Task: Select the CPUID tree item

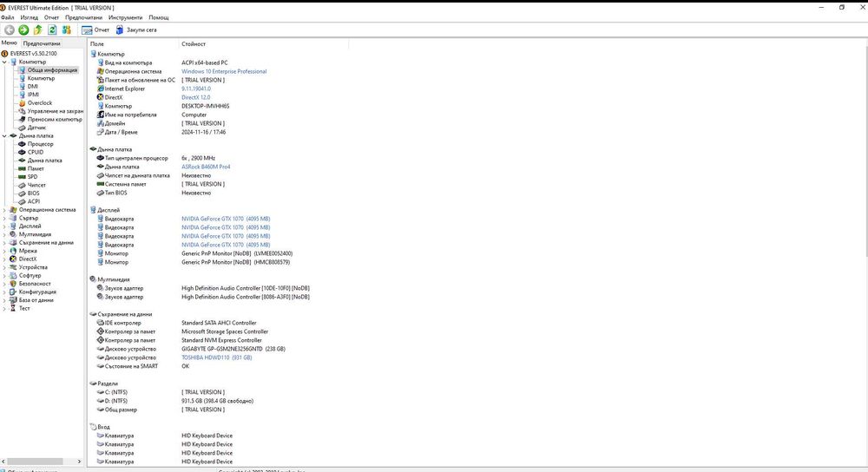Action: pyautogui.click(x=36, y=152)
